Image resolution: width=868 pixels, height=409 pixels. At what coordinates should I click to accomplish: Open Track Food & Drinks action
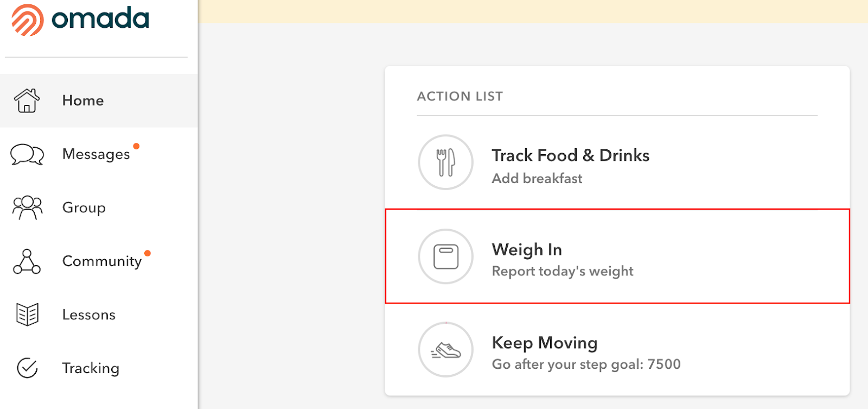pos(617,162)
